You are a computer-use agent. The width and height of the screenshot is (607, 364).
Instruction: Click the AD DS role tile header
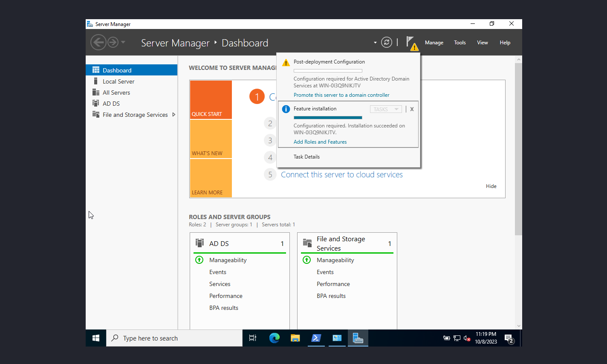click(240, 243)
